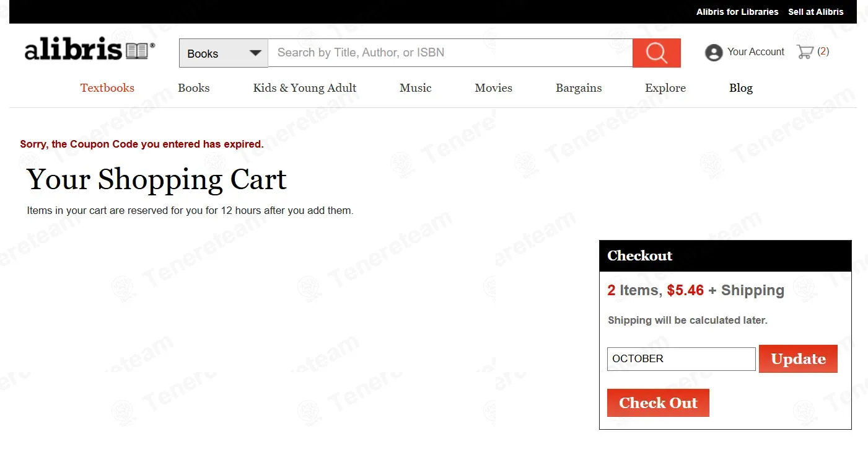Open the Bargains menu

(x=579, y=88)
